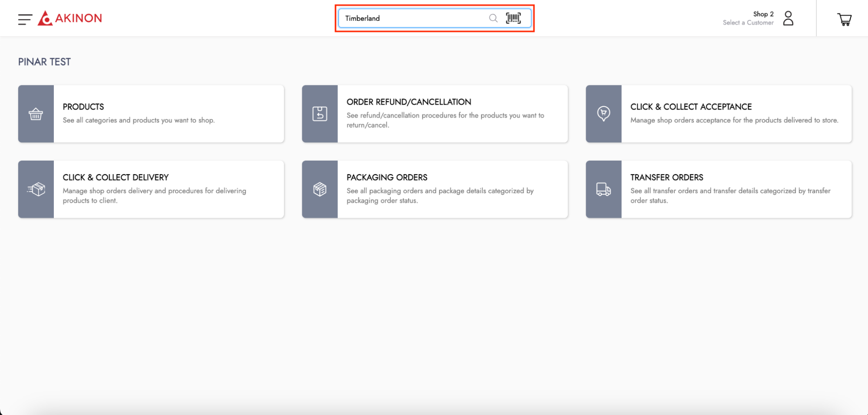Click the magnifier search icon
The image size is (868, 415).
[x=493, y=18]
